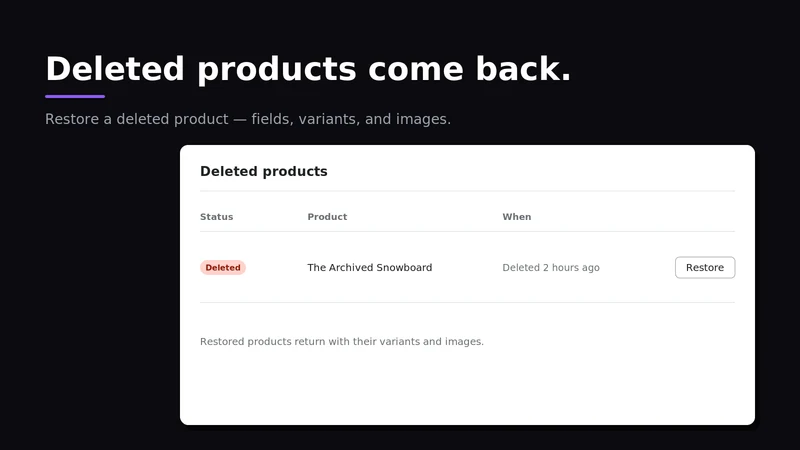Click the word Deleted in the headline
Viewport: 800px width, 450px height.
pyautogui.click(x=115, y=69)
